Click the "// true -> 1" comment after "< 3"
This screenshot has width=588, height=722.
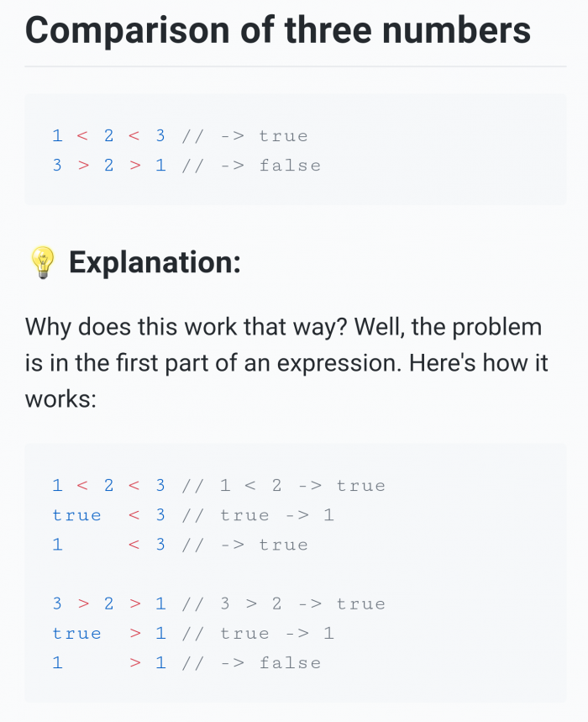tap(258, 515)
